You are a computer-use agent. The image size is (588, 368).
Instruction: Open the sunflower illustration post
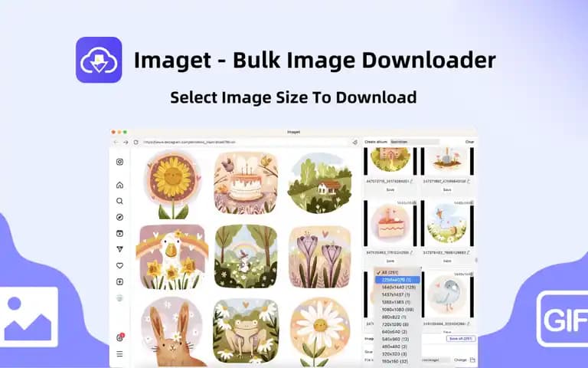172,184
